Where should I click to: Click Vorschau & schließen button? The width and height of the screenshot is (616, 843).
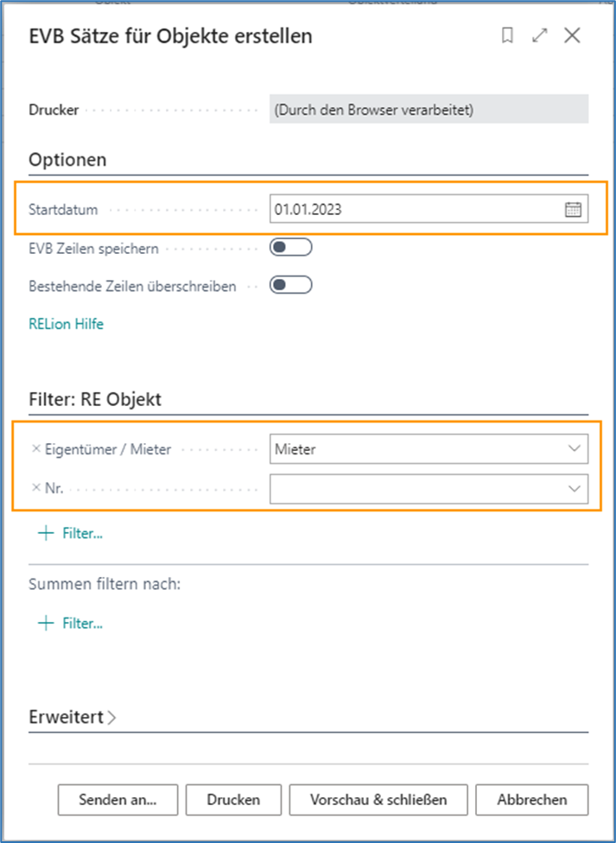[x=378, y=799]
